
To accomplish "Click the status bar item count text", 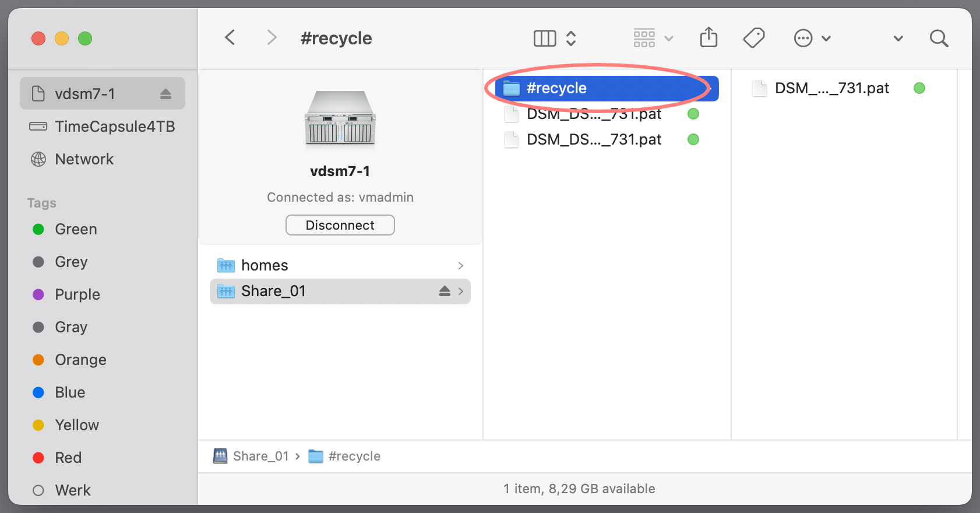I will coord(579,489).
